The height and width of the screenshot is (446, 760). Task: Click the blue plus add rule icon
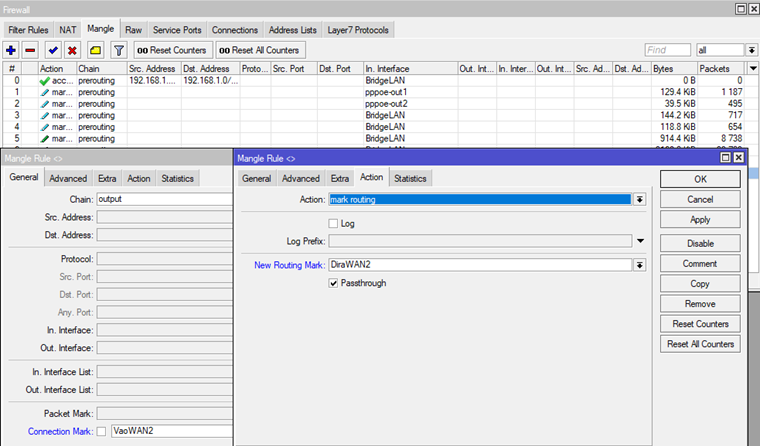pyautogui.click(x=11, y=50)
